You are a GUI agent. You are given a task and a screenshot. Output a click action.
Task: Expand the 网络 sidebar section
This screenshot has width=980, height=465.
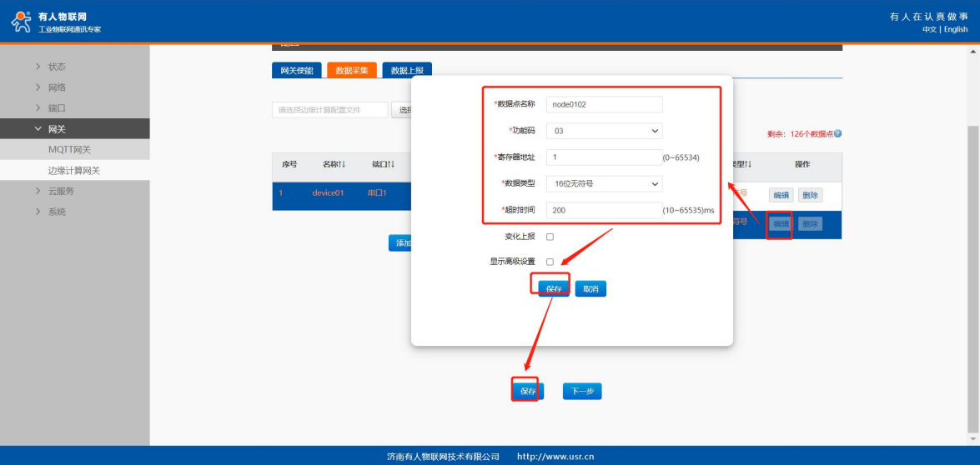tap(57, 87)
